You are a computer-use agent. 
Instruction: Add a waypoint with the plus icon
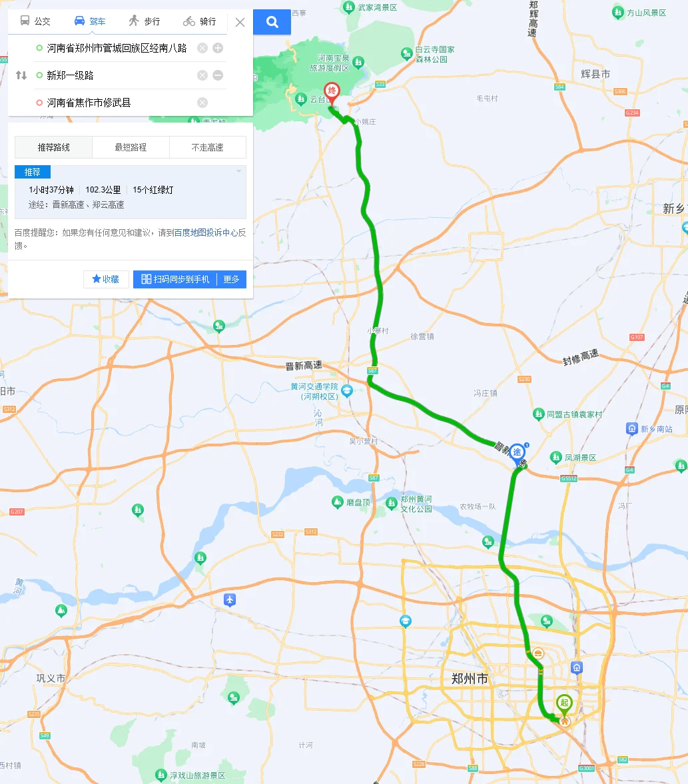point(218,48)
